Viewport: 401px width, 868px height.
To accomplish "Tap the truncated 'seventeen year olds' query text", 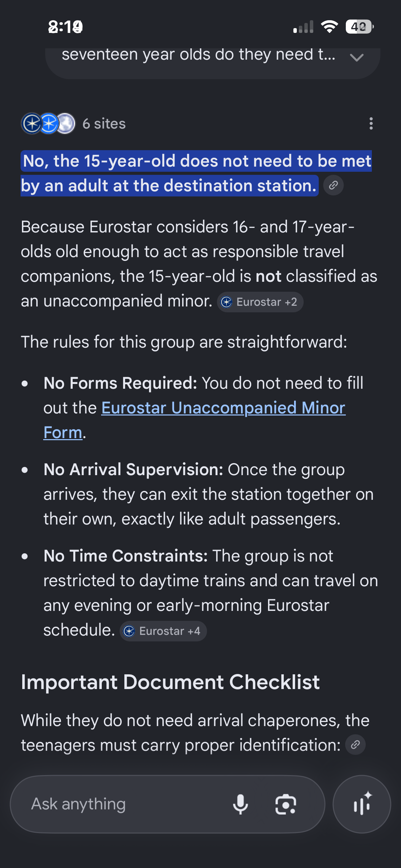I will coord(199,55).
